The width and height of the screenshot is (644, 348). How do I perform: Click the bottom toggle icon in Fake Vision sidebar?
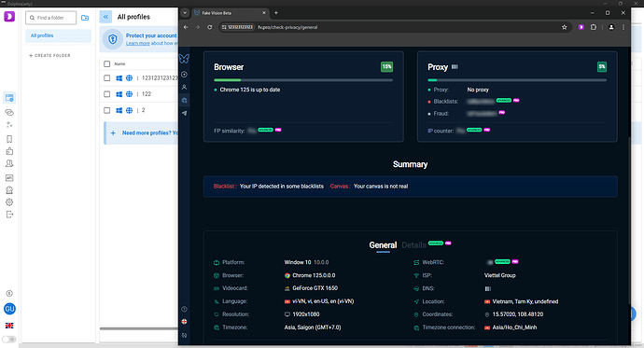pyautogui.click(x=184, y=335)
